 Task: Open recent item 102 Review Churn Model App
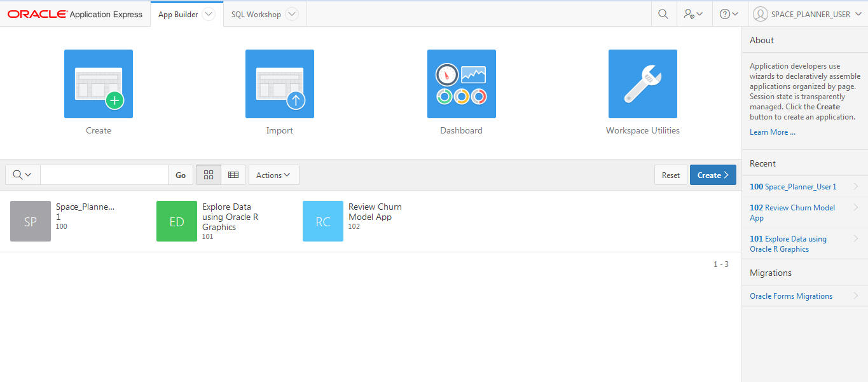pyautogui.click(x=792, y=212)
